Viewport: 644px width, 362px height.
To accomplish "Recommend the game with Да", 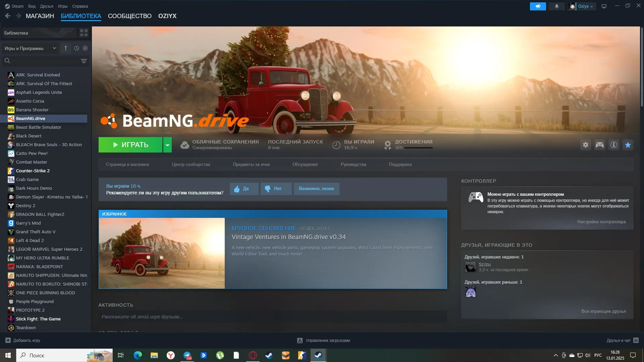I will tap(244, 189).
